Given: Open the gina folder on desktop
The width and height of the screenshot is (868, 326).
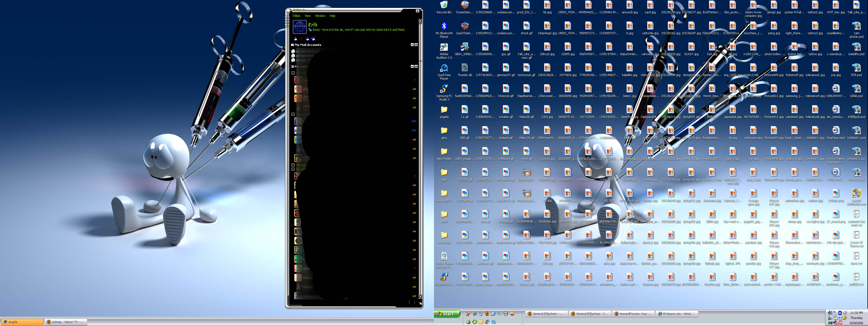Looking at the screenshot, I should [x=444, y=133].
